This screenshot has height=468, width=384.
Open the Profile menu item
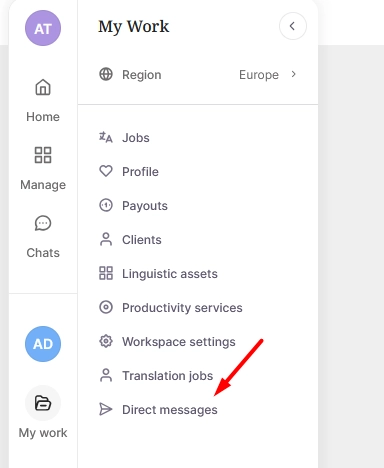point(140,172)
